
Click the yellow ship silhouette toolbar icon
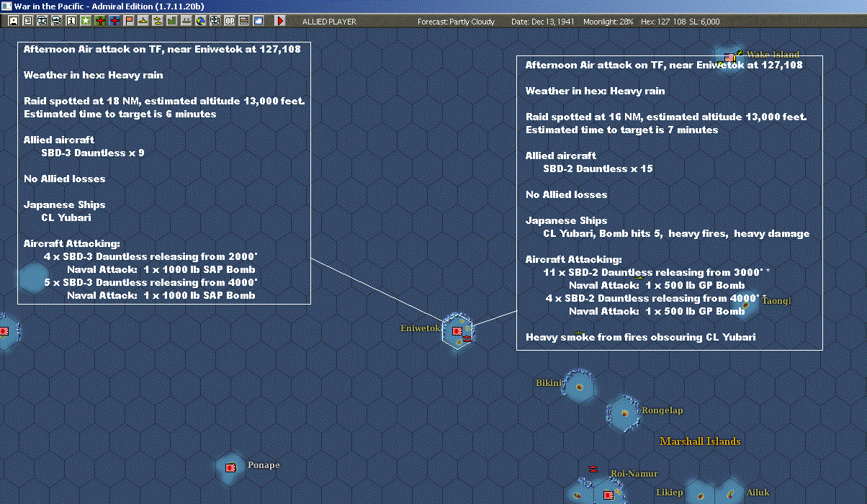pos(143,21)
